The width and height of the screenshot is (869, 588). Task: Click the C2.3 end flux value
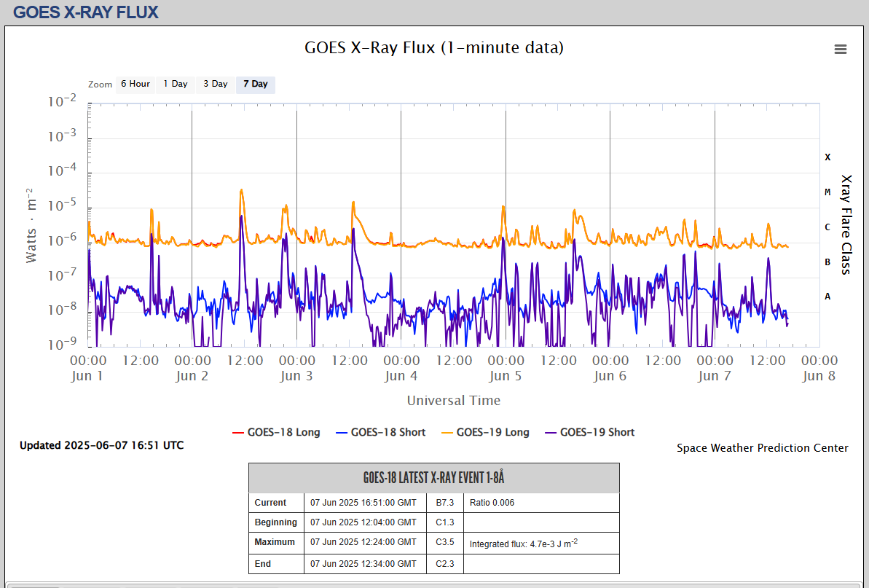click(444, 564)
